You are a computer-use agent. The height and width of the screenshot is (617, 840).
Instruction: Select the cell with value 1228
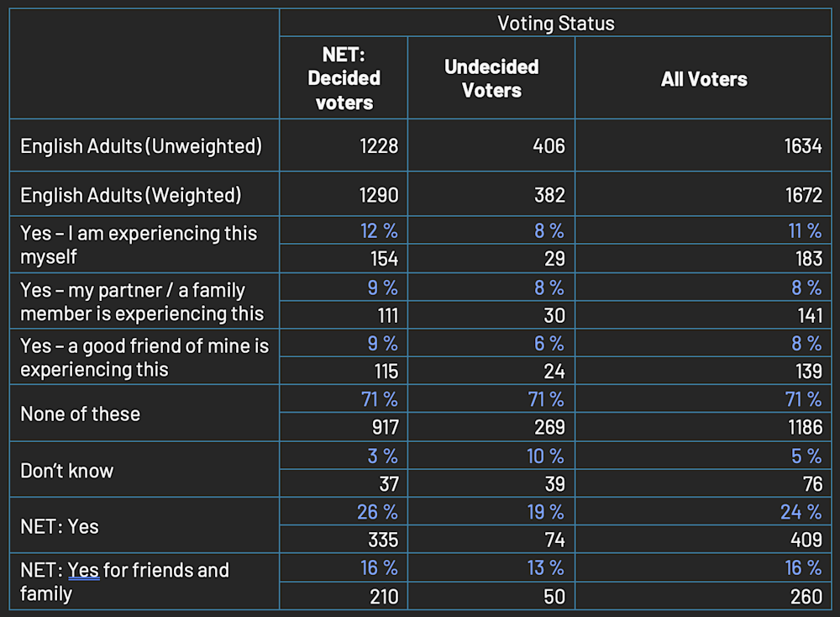coord(377,145)
